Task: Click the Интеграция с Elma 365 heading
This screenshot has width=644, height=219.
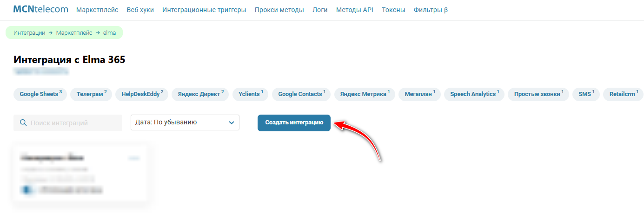Action: tap(70, 60)
